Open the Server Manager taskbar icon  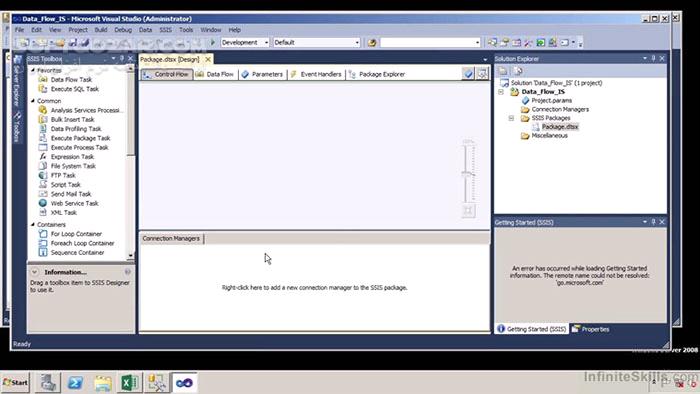(48, 383)
